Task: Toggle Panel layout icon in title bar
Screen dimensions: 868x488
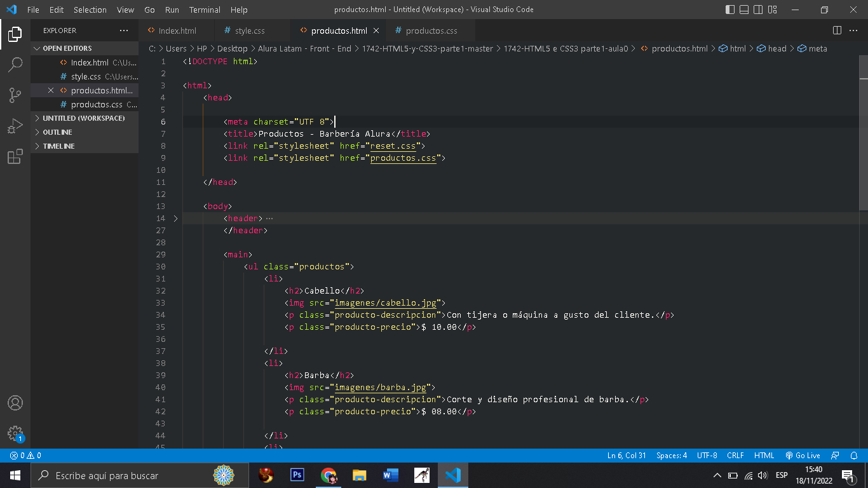Action: (744, 10)
